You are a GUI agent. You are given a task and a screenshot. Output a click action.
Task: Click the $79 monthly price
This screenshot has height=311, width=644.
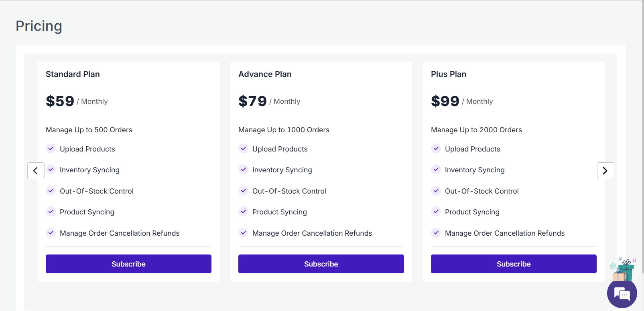253,101
